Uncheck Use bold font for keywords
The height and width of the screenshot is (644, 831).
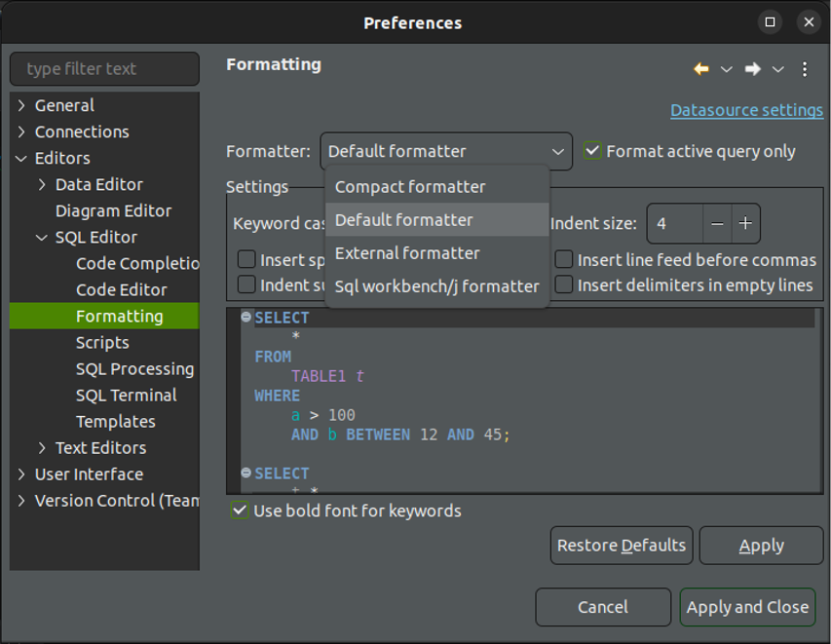(x=238, y=511)
